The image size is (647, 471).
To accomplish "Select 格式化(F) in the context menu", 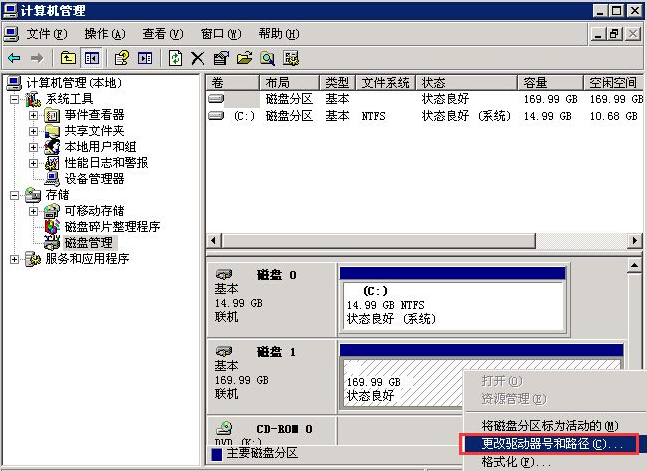I will click(x=516, y=462).
